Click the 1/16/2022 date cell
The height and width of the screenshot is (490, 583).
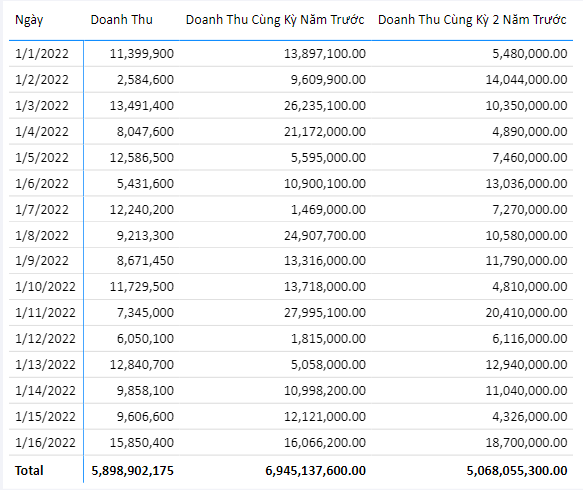coord(45,442)
